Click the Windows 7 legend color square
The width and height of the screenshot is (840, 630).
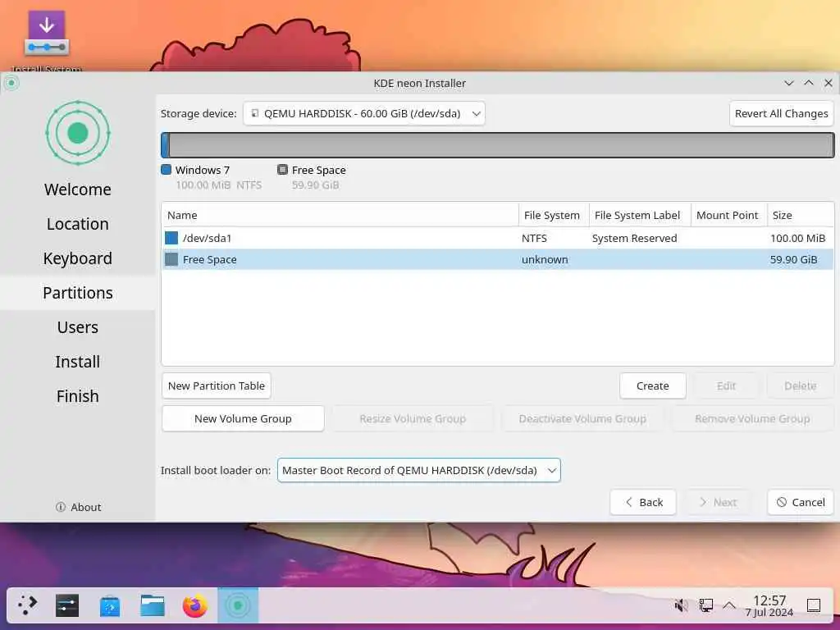pyautogui.click(x=166, y=170)
